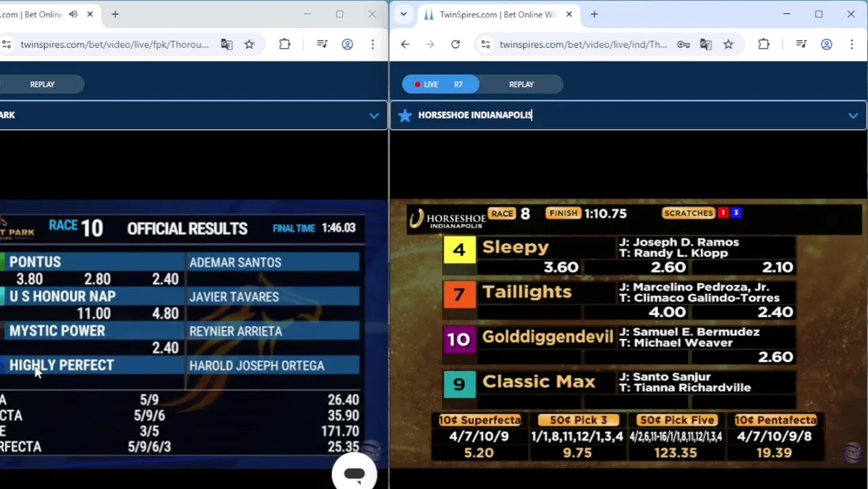Expand the track dropdown in left window

click(374, 115)
